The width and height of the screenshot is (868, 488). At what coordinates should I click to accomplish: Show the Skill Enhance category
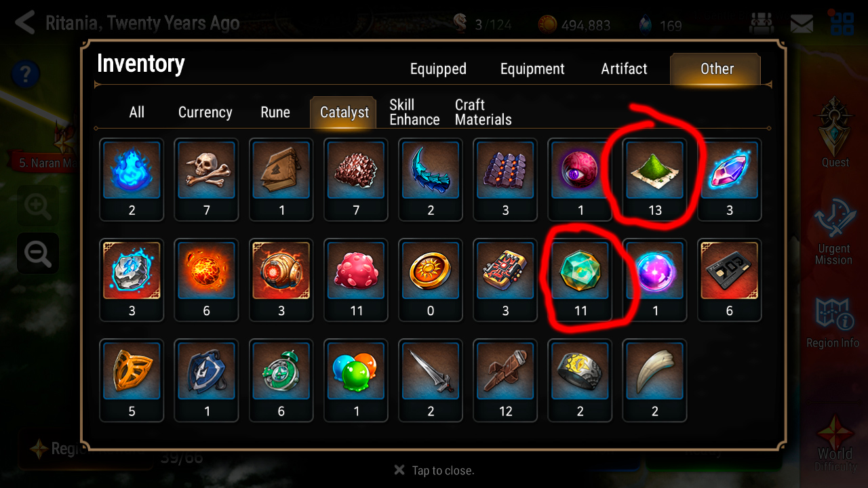pos(414,113)
